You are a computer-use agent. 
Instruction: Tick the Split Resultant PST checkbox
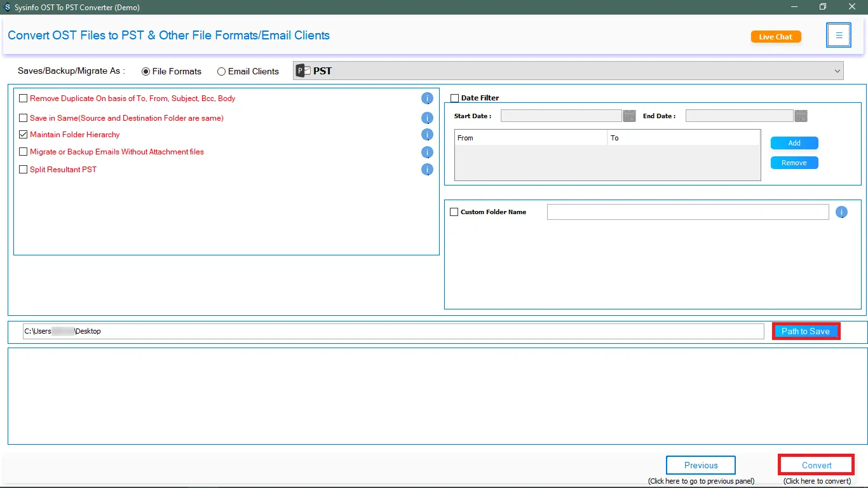pyautogui.click(x=24, y=170)
